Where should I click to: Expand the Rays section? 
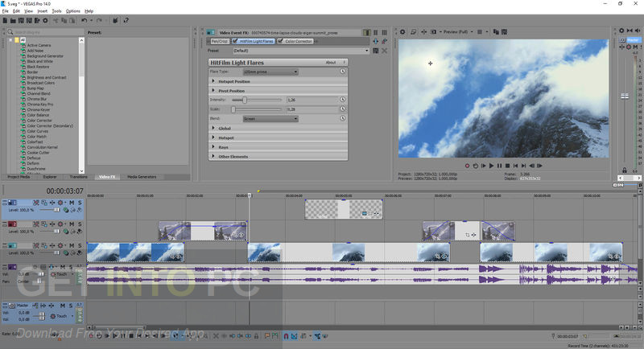(x=213, y=146)
